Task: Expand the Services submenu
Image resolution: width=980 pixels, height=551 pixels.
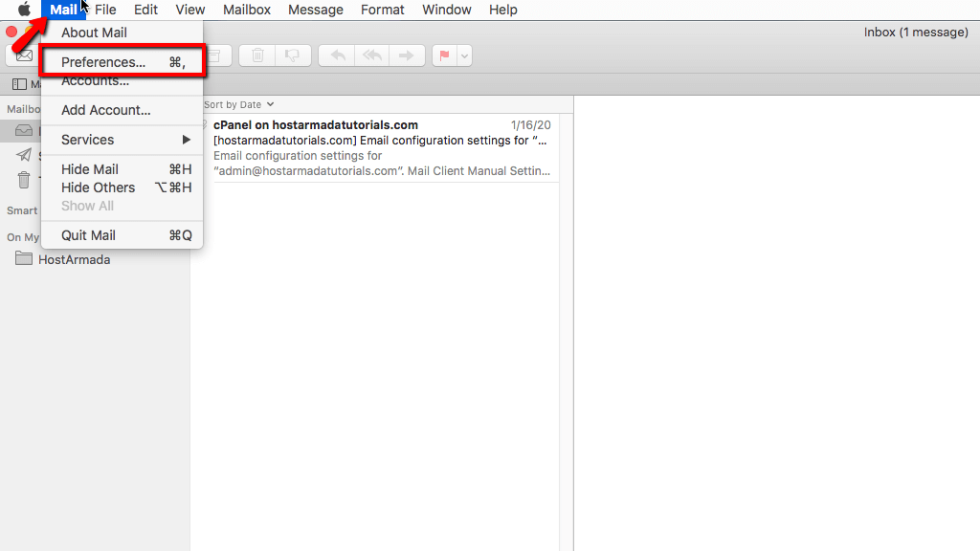Action: click(x=122, y=140)
